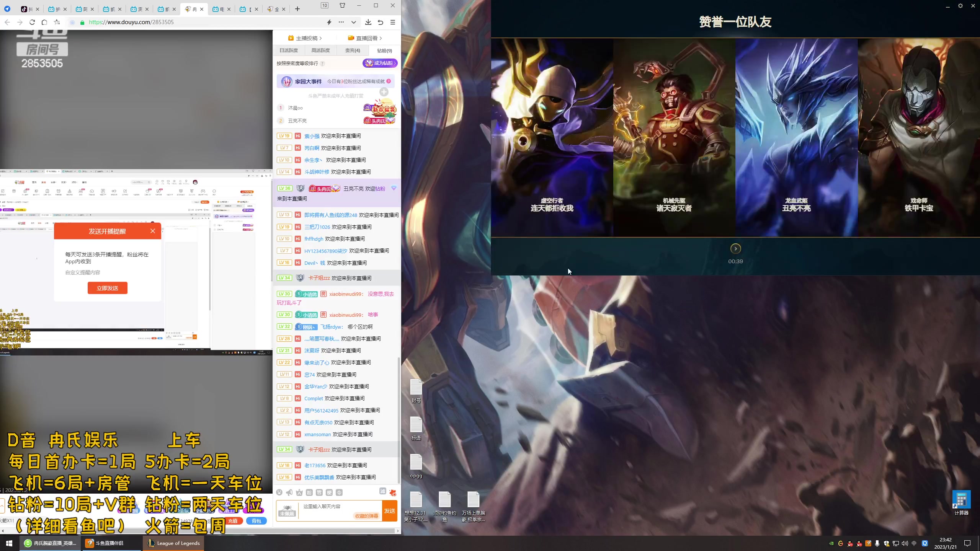The height and width of the screenshot is (551, 980).
Task: Expand the address bar dropdown chevron
Action: (354, 22)
